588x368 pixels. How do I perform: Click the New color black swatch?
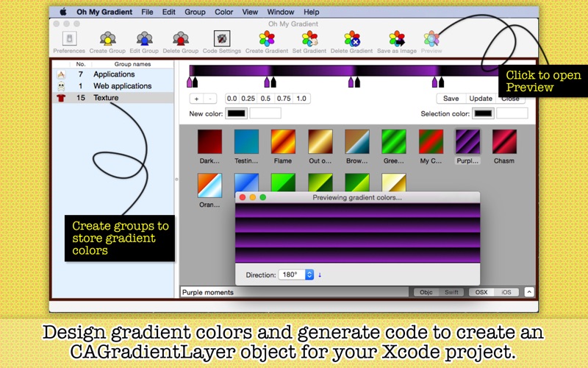click(236, 113)
